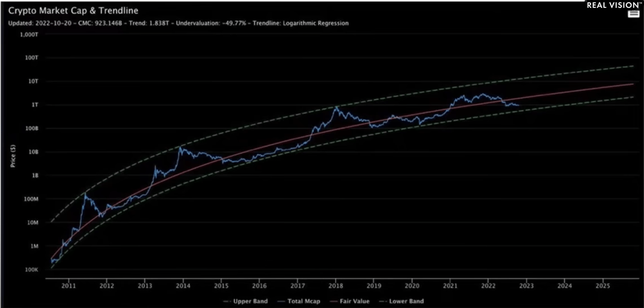
Task: Click the 2020 x-axis label
Action: point(412,285)
